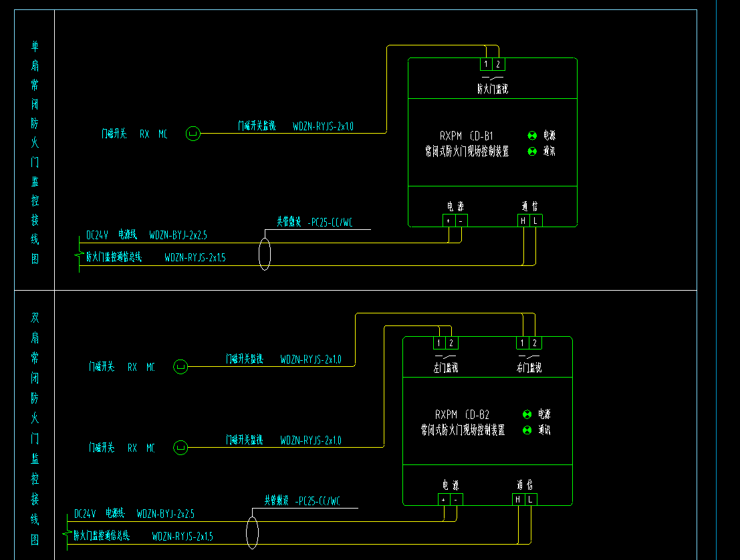Screen dimensions: 740x560
Task: Click the H communication terminal on RXPM CD-B2
Action: tap(518, 499)
